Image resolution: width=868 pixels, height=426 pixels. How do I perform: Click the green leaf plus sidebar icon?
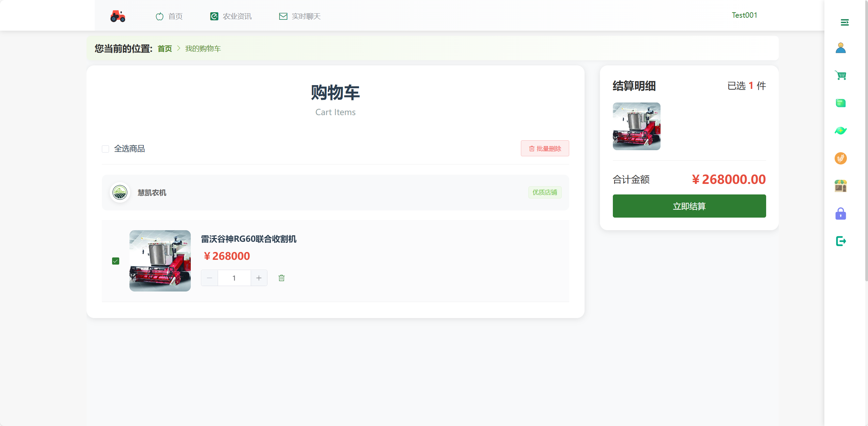841,131
